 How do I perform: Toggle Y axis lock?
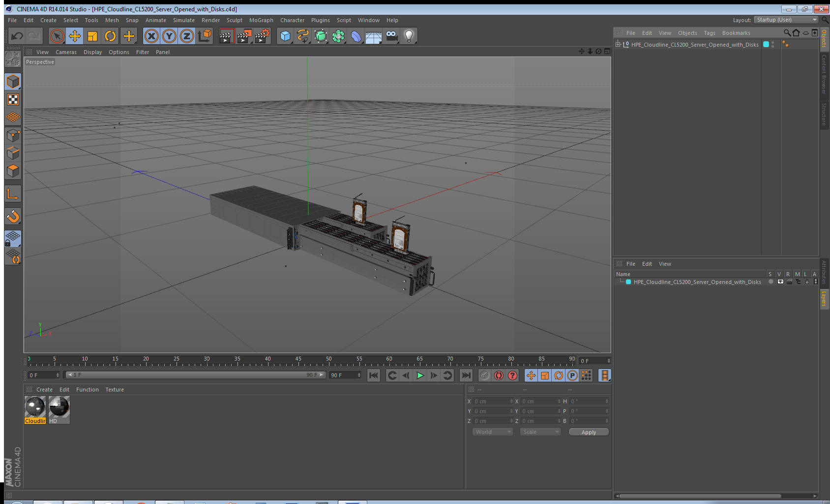(x=169, y=36)
